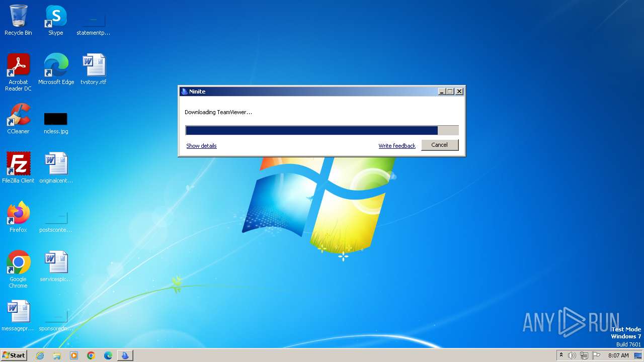The width and height of the screenshot is (644, 362).
Task: Select the tvstory.rtf document icon
Action: tap(93, 69)
